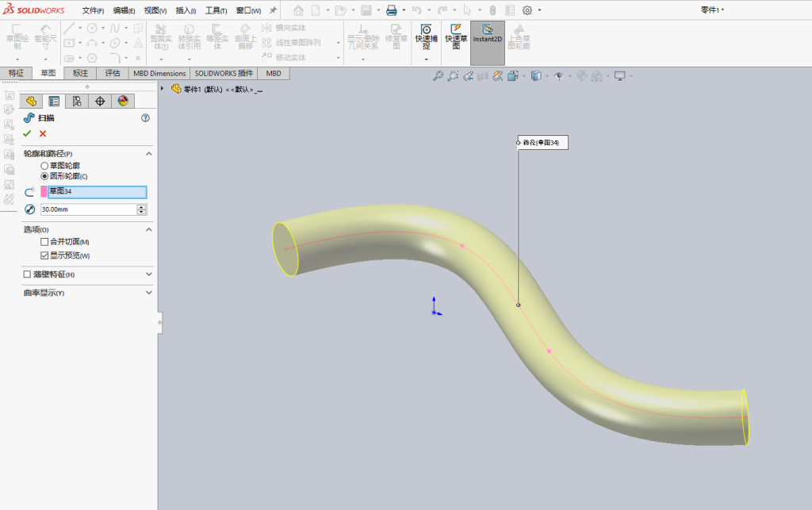The width and height of the screenshot is (812, 510).
Task: Expand the 曲率显示 section
Action: pos(148,293)
